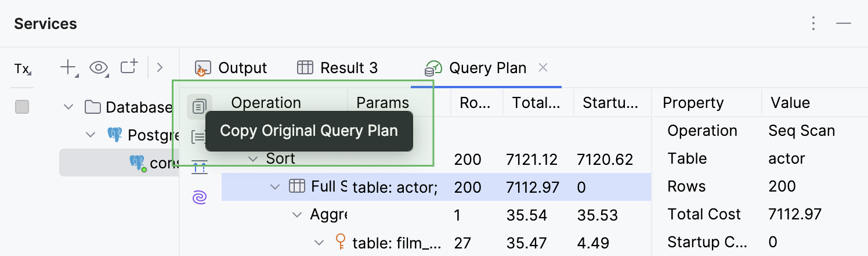The width and height of the screenshot is (868, 256).
Task: Expand the hidden toolbar items chevron
Action: point(160,68)
